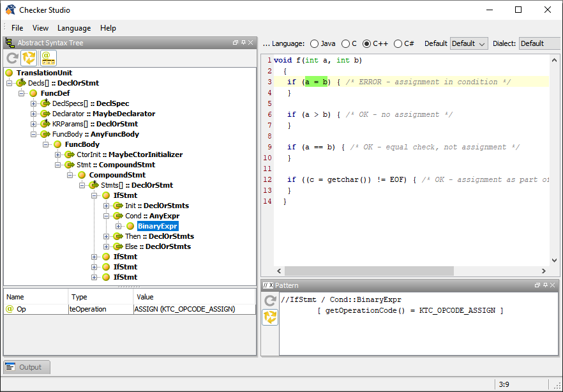Click the Name column header
563x392 pixels.
pos(36,297)
